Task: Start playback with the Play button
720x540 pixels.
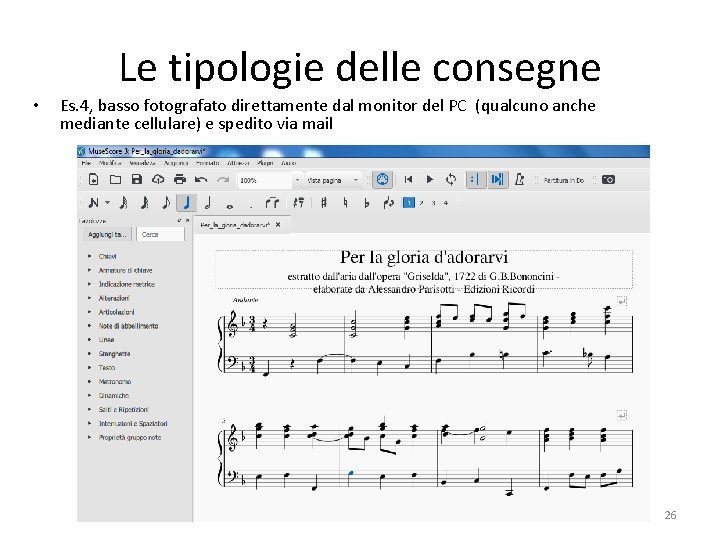Action: pos(430,180)
